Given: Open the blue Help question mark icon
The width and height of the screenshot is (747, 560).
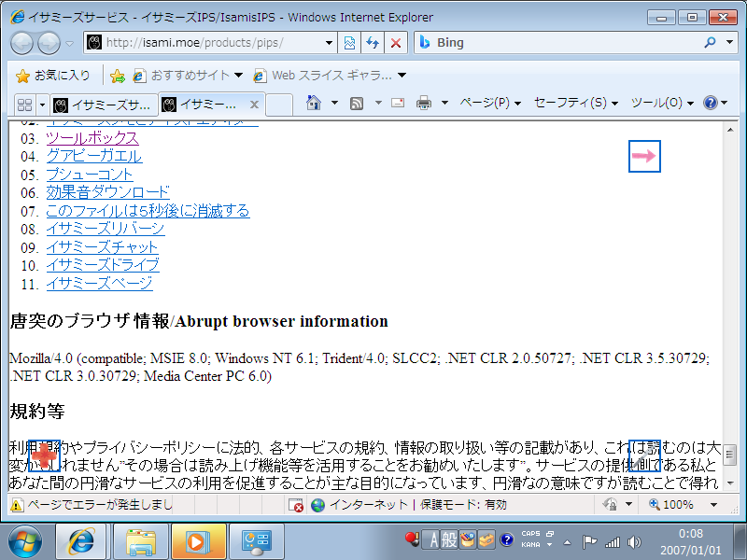Looking at the screenshot, I should click(x=711, y=103).
